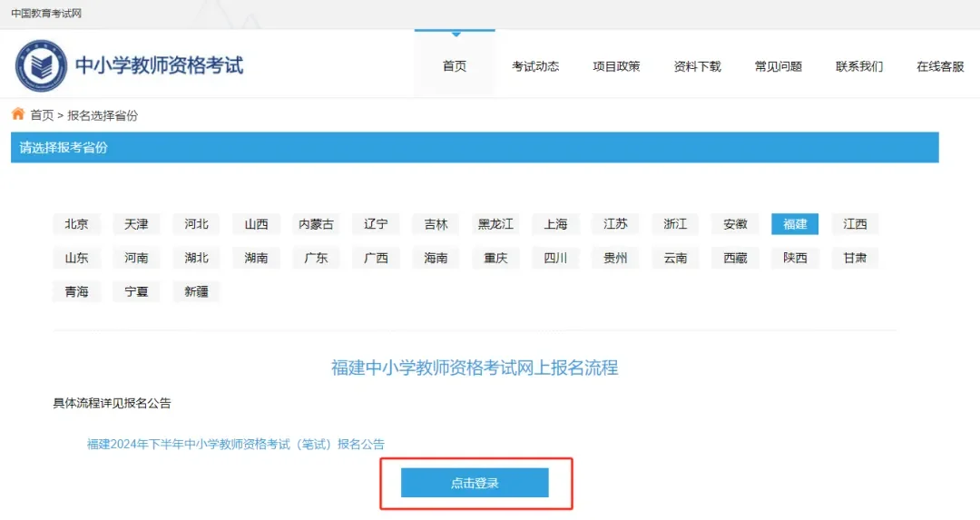Pick 上海 as the exam province
The width and height of the screenshot is (980, 520).
click(555, 224)
